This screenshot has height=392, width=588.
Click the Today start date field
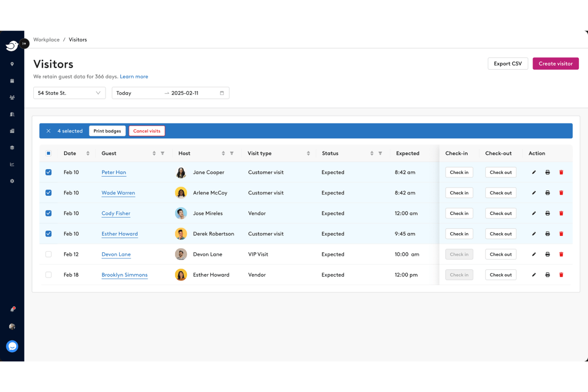coord(137,93)
